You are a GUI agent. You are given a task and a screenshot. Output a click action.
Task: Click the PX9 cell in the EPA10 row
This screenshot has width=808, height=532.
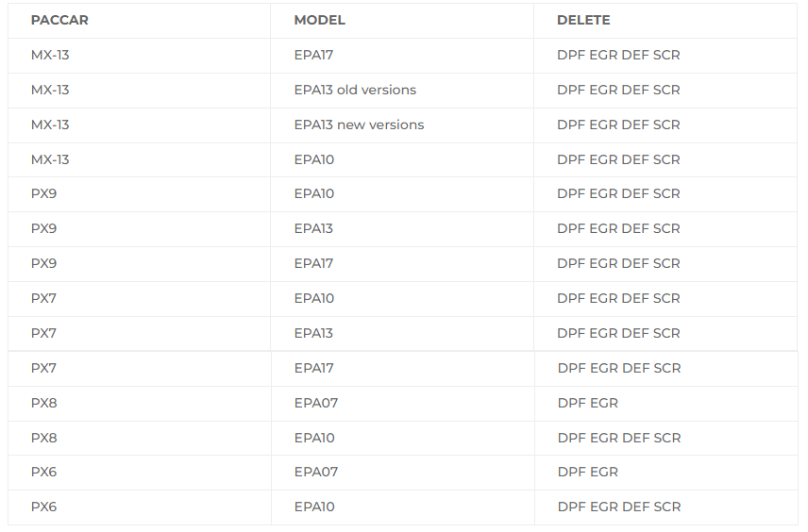(43, 193)
